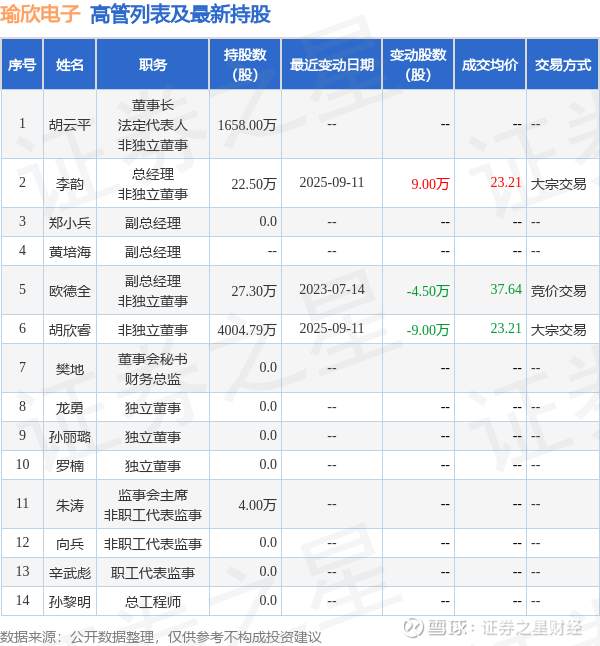Select the name 罗楠

(70, 466)
